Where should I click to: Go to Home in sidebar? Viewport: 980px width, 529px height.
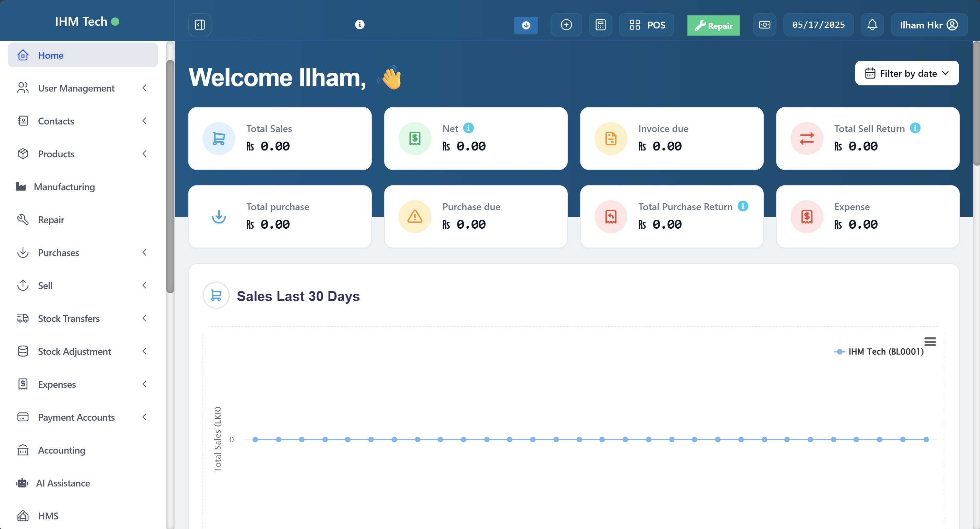pyautogui.click(x=83, y=55)
